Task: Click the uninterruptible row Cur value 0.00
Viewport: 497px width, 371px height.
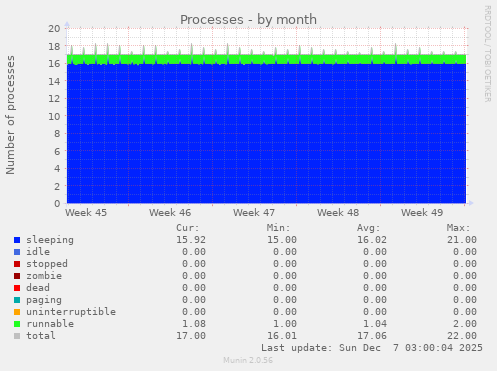Action: coord(194,312)
